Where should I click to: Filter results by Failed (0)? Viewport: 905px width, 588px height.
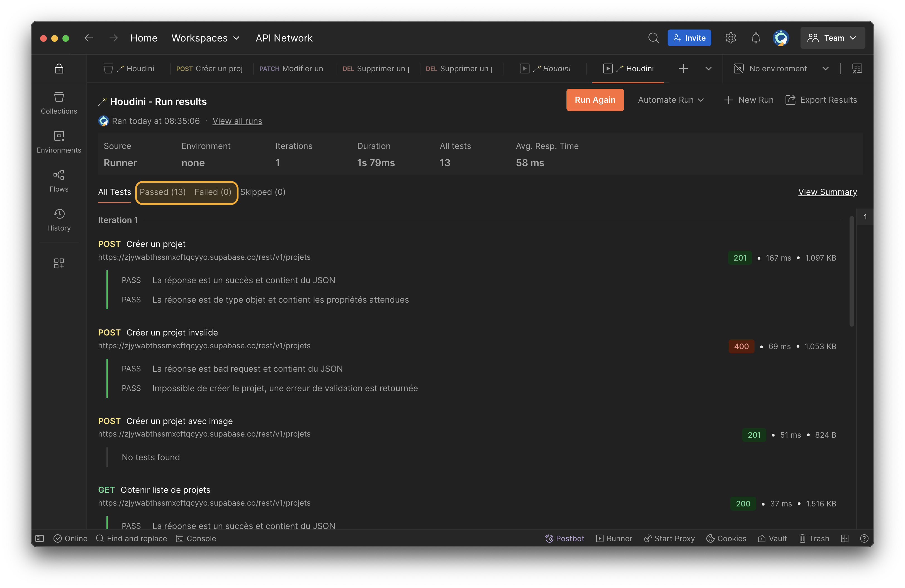coord(213,192)
